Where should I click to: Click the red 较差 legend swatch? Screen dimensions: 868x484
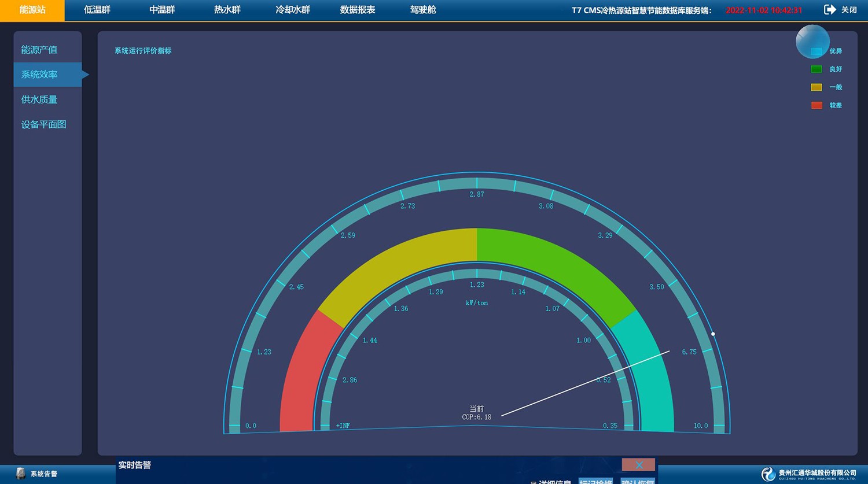pos(816,105)
